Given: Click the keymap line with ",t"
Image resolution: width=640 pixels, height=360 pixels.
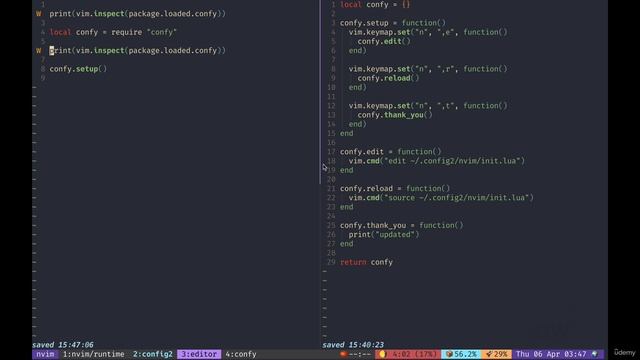Looking at the screenshot, I should pos(428,105).
